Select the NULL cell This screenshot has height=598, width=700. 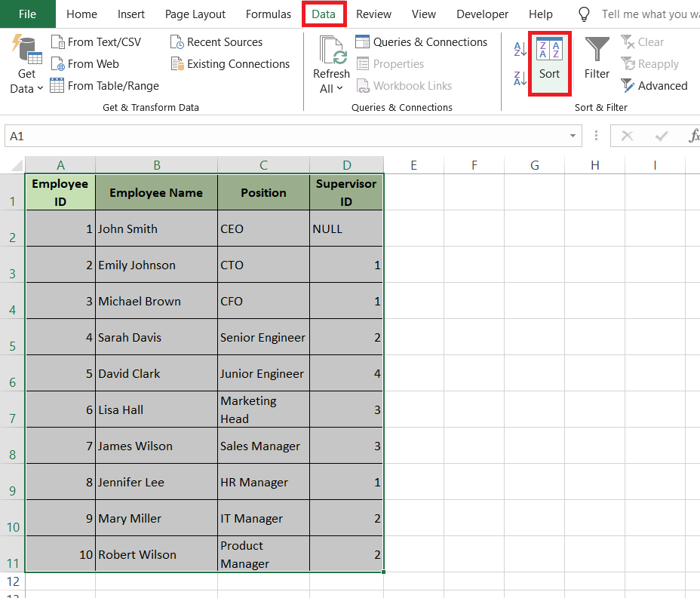click(346, 228)
